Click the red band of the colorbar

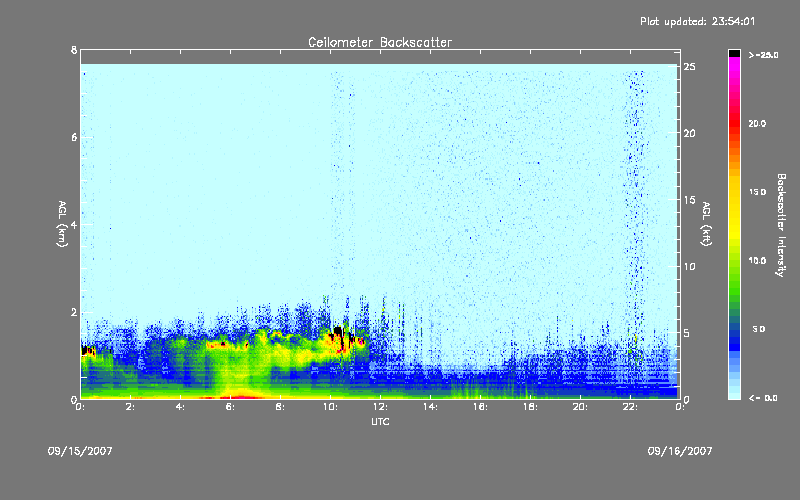[x=734, y=122]
